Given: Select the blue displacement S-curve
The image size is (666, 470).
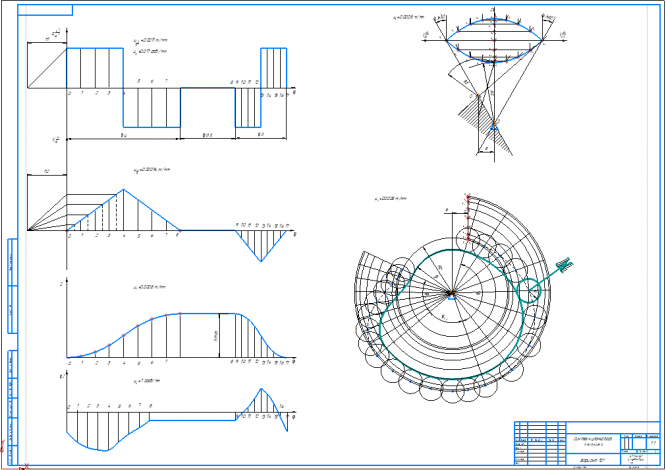Looking at the screenshot, I should (178, 335).
